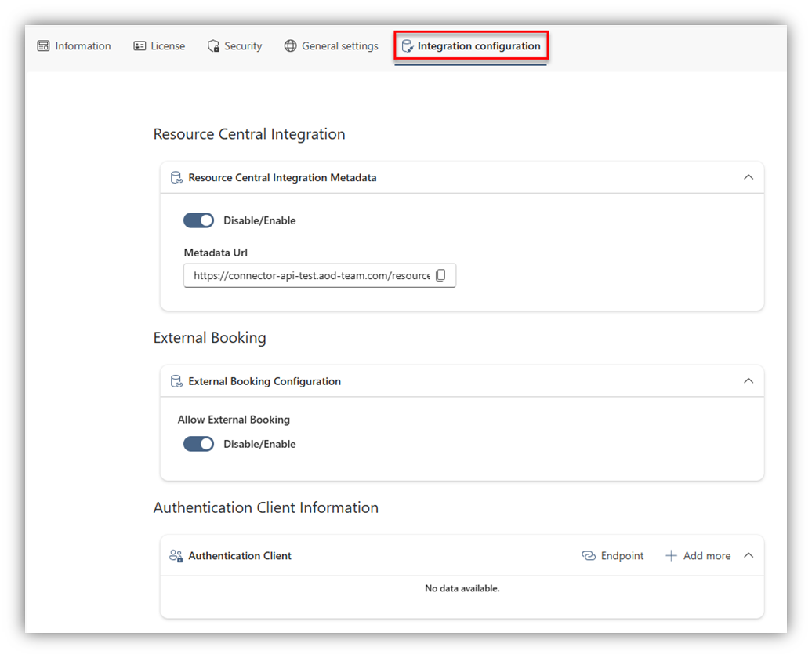
Task: Click the Endpoint chain-link icon
Action: coord(589,556)
